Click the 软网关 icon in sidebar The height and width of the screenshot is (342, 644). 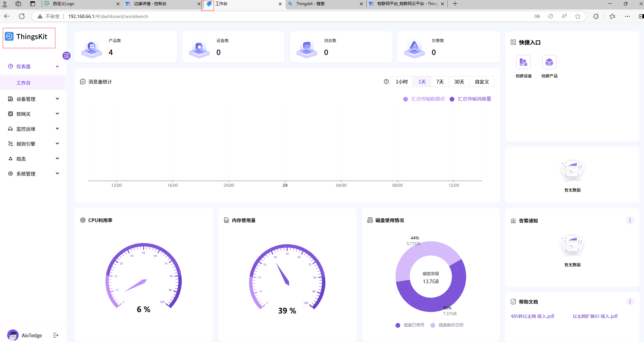[11, 114]
